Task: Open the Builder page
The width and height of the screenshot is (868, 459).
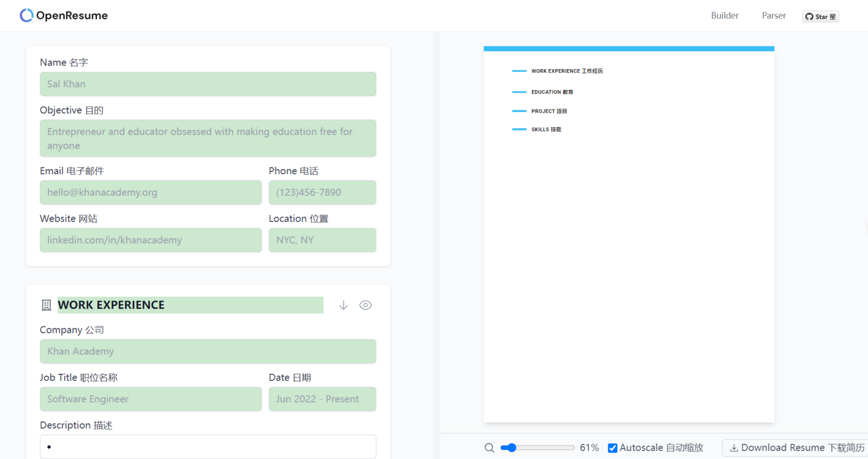Action: click(x=725, y=15)
